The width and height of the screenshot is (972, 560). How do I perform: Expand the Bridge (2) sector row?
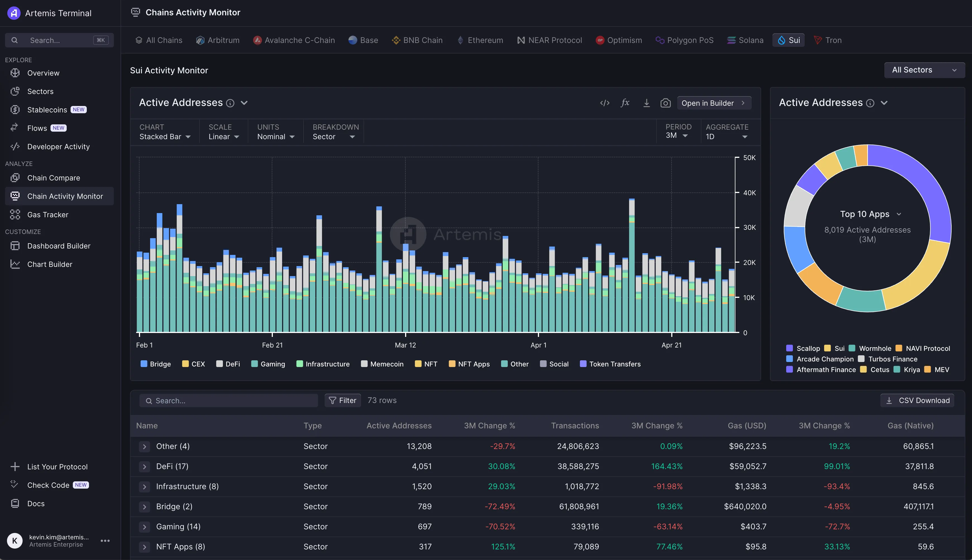point(144,506)
